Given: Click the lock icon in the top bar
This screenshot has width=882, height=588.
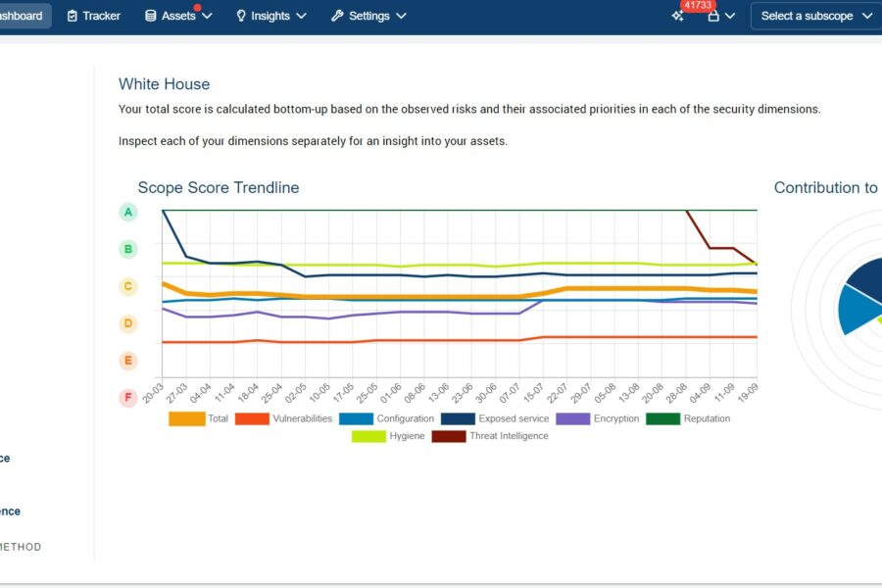Looking at the screenshot, I should 713,16.
